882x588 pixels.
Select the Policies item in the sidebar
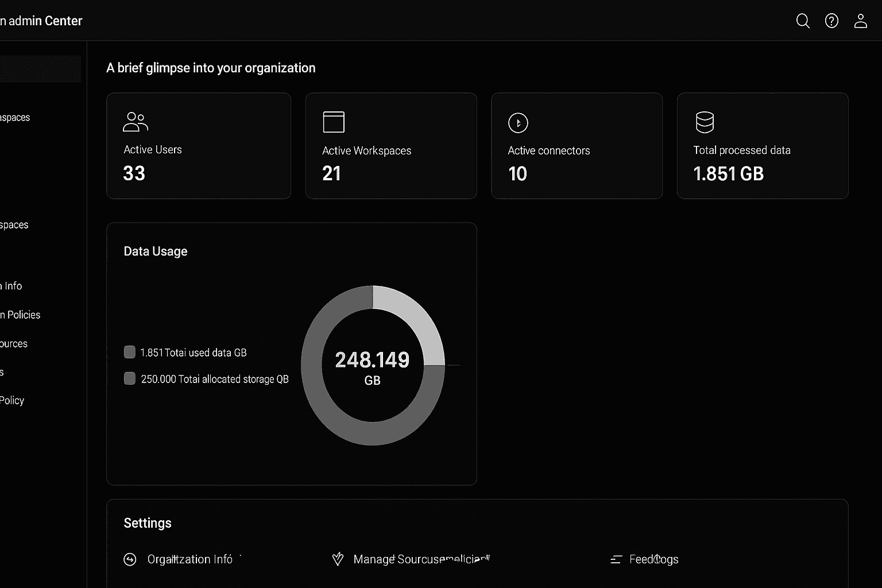(x=21, y=315)
